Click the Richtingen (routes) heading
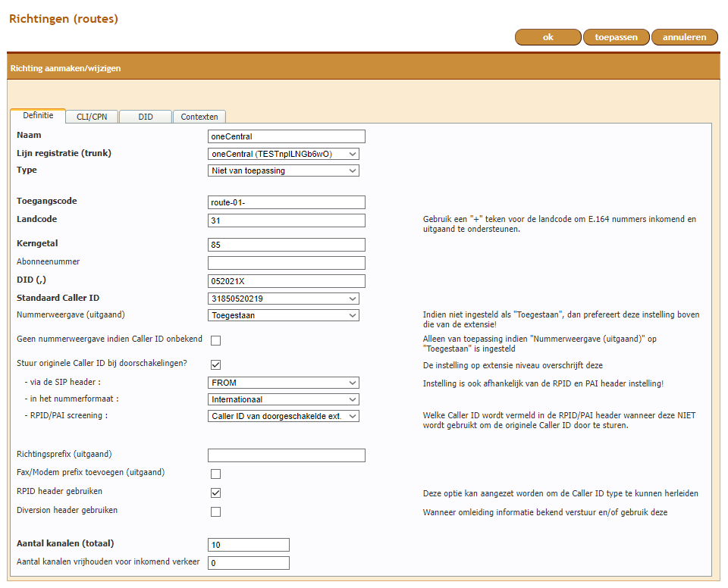Image resolution: width=728 pixels, height=588 pixels. pos(64,18)
